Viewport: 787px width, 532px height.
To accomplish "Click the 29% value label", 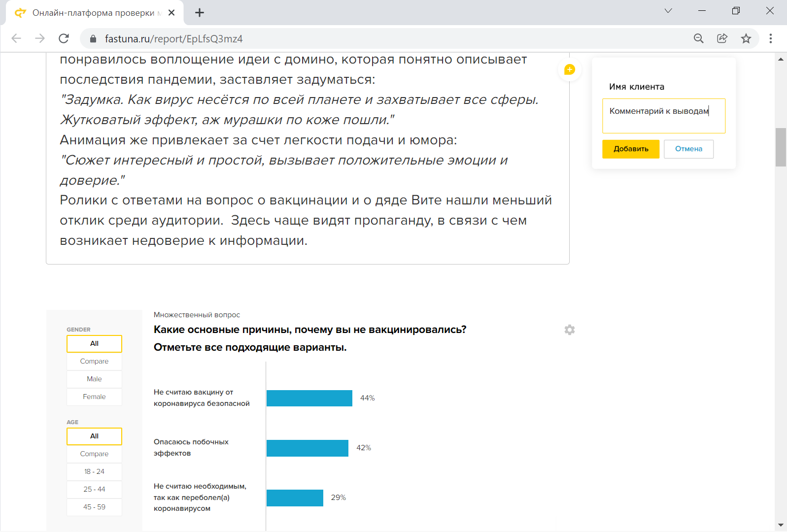I will 339,498.
